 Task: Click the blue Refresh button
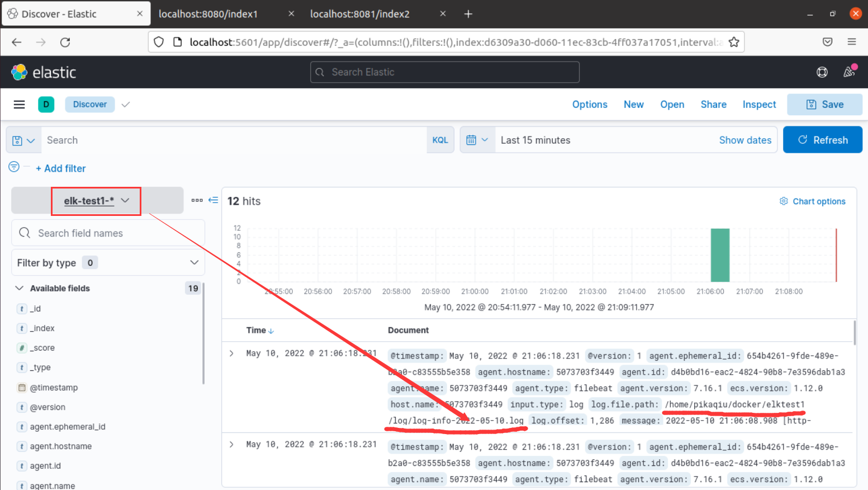[x=823, y=140]
